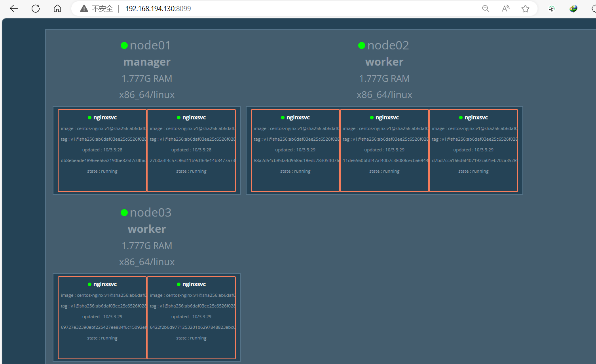Image resolution: width=596 pixels, height=364 pixels.
Task: Click container ID text starting db8ebeade4896
Action: (104, 160)
